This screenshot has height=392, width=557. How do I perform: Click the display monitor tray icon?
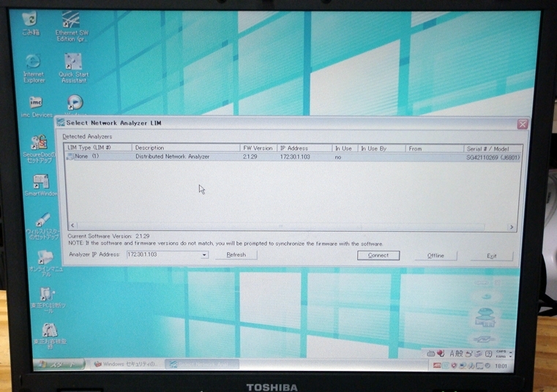[479, 366]
